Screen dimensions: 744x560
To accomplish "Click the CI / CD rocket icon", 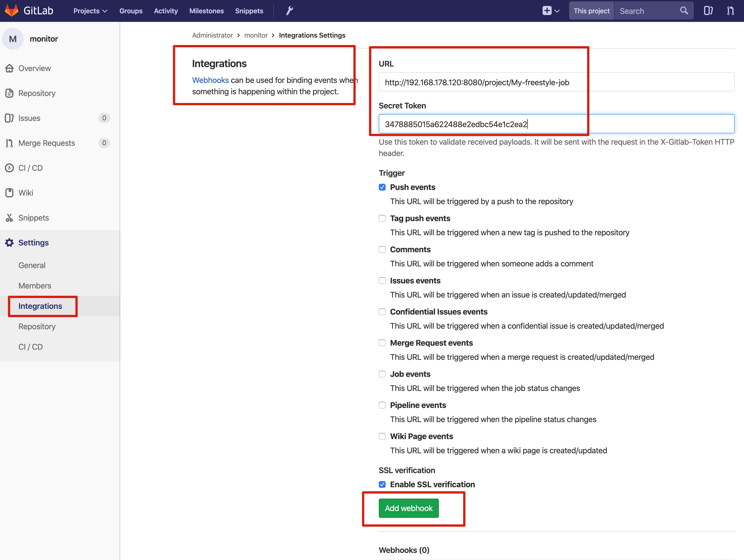I will click(x=9, y=168).
